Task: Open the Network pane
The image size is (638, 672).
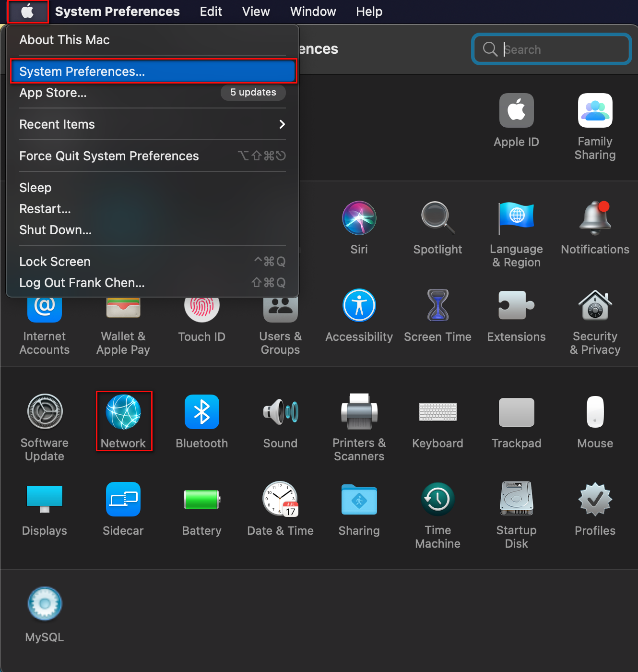Action: point(123,421)
